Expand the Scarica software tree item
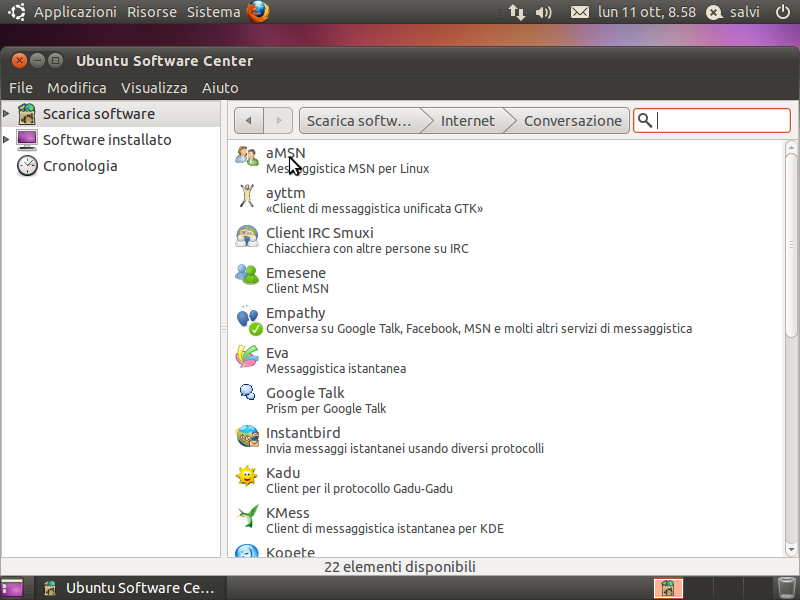Image resolution: width=800 pixels, height=600 pixels. tap(6, 113)
